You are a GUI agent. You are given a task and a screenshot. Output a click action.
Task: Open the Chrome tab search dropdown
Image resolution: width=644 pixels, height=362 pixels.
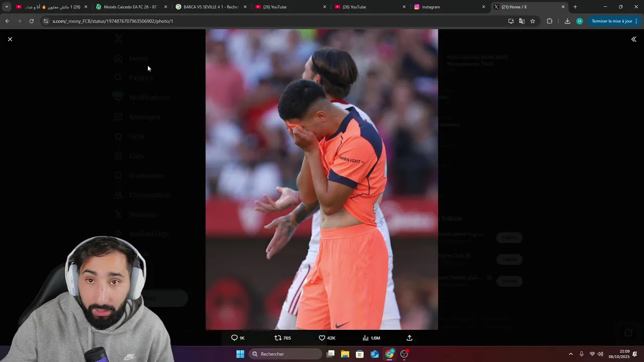point(7,7)
